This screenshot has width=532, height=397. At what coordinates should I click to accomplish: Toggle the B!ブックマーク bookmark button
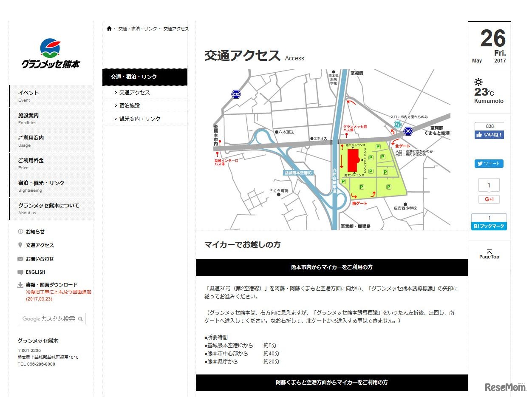point(489,226)
